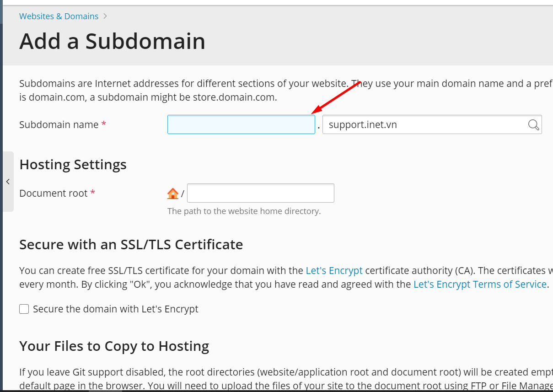Click the Document root field label
This screenshot has width=553, height=392.
click(x=54, y=193)
